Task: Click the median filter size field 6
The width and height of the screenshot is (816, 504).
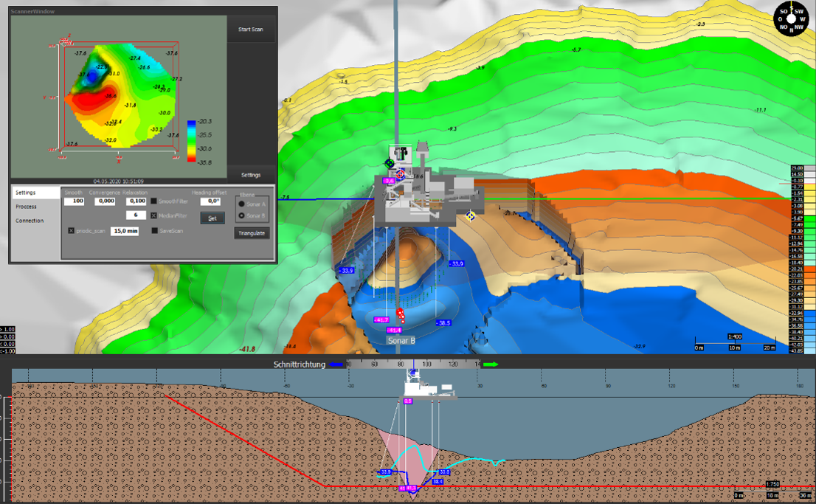Action: pyautogui.click(x=136, y=215)
